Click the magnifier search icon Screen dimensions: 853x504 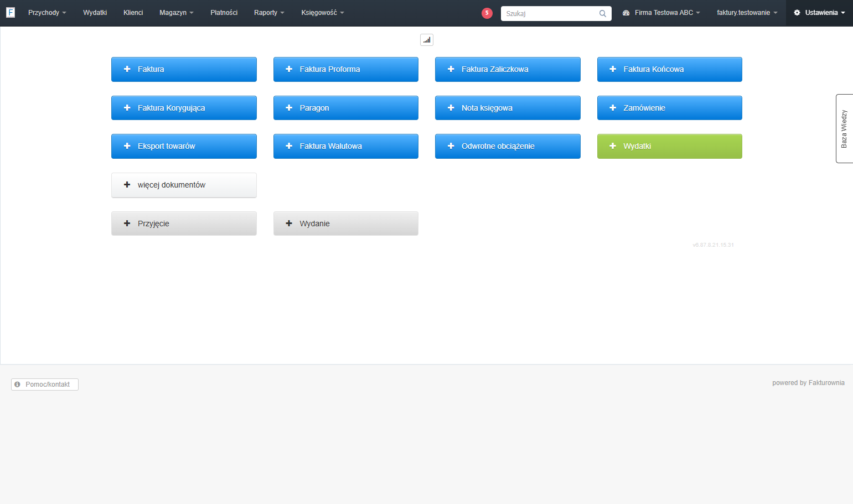click(x=603, y=13)
